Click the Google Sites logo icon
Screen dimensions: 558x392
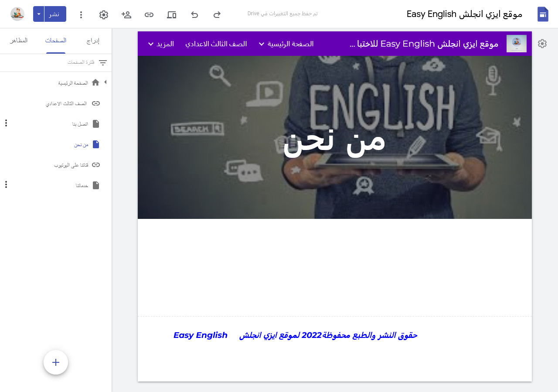[543, 14]
